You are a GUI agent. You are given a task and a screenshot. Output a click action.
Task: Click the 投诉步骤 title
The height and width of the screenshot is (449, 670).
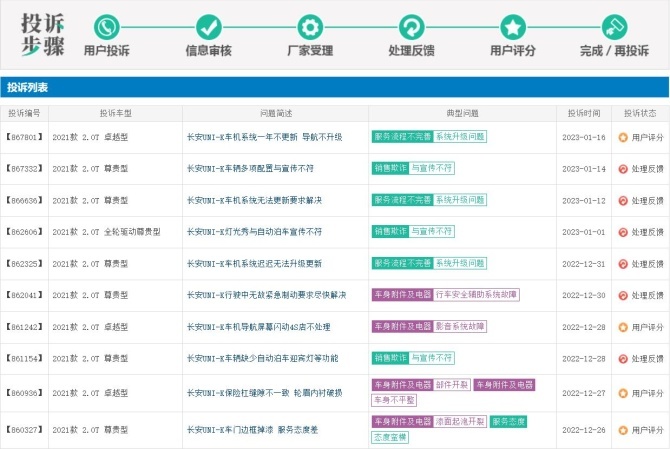coord(43,35)
